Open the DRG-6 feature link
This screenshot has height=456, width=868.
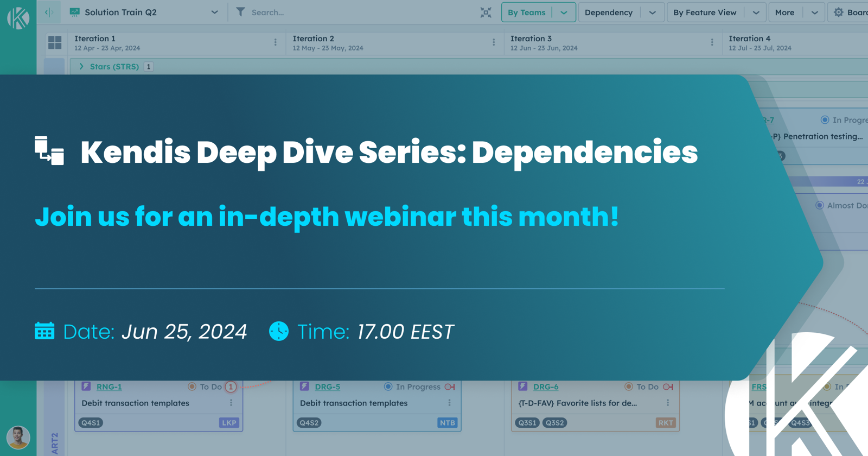pos(546,387)
